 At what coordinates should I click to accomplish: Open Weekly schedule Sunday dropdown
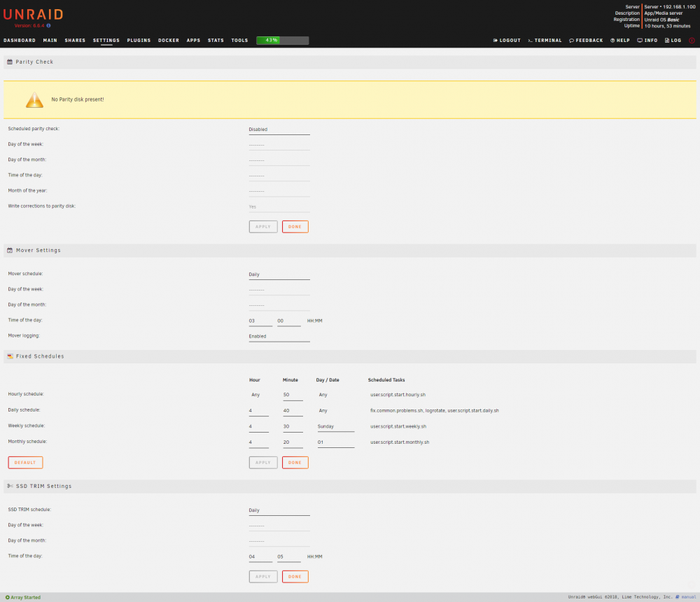click(x=336, y=427)
